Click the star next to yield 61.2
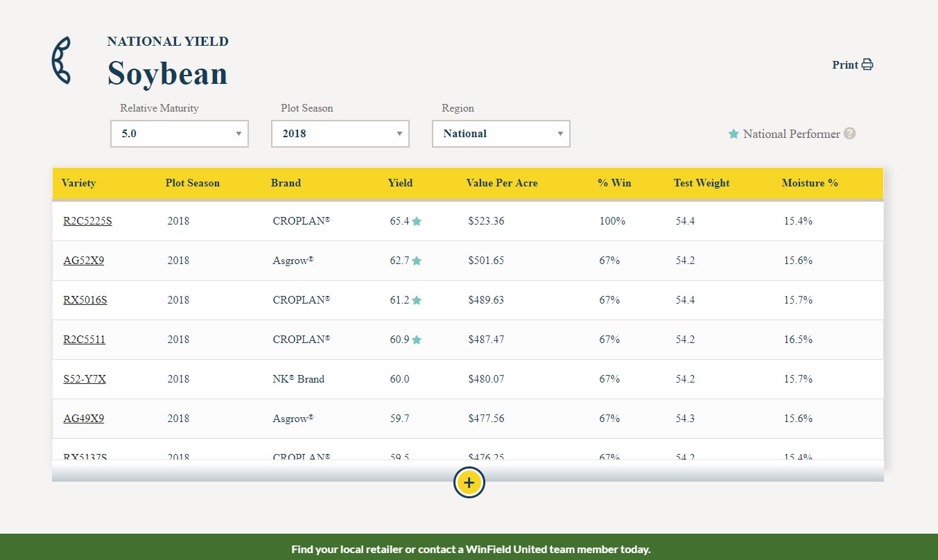 pos(417,301)
